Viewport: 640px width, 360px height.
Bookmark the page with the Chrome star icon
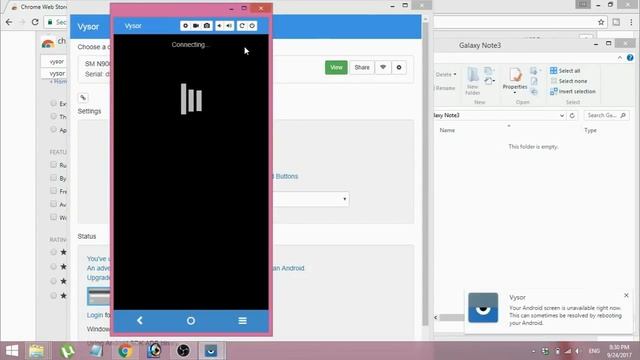pos(601,22)
